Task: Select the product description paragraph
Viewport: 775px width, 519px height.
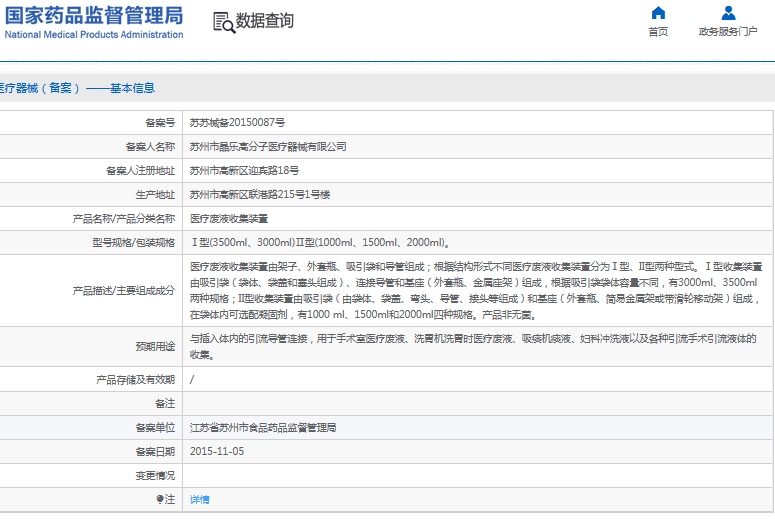Action: click(x=476, y=291)
